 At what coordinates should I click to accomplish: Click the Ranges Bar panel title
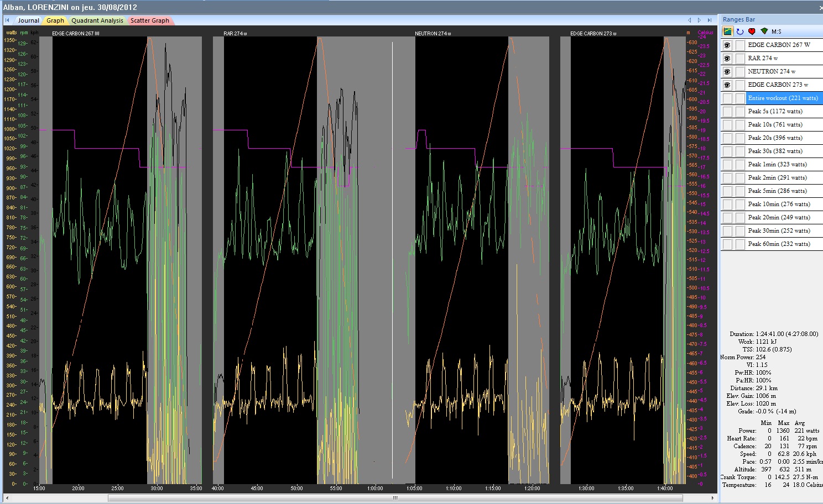(739, 19)
